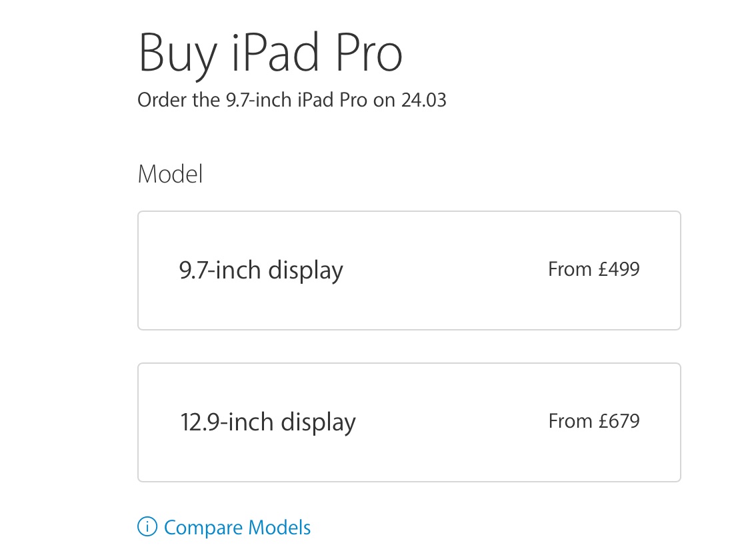Click the info icon beside Compare Models
The image size is (756, 557).
pos(147,528)
